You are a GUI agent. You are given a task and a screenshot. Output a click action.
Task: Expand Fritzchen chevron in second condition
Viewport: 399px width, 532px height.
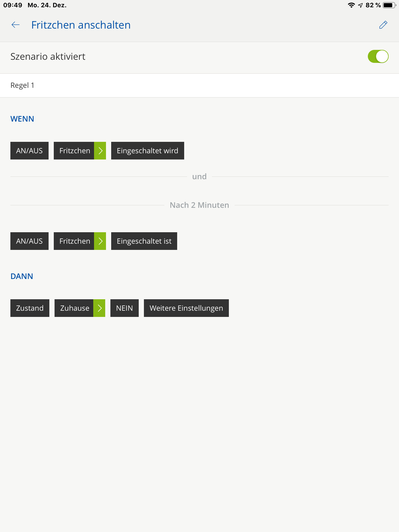(100, 241)
